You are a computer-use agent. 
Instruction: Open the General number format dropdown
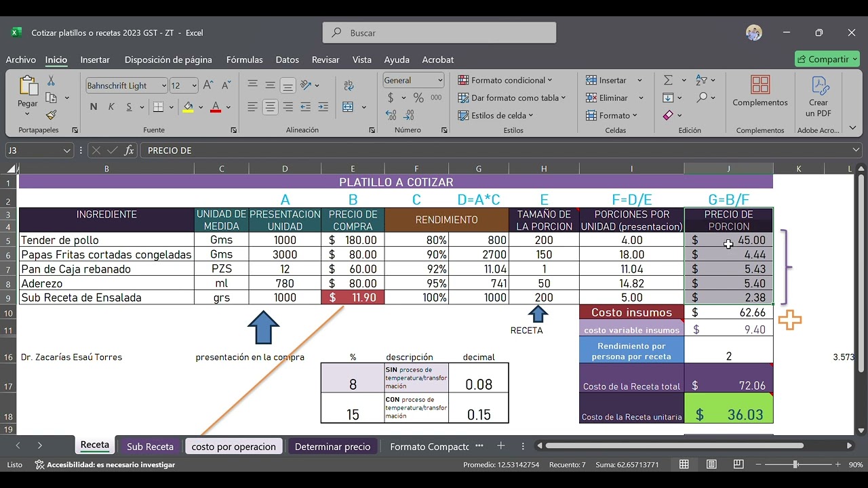pyautogui.click(x=439, y=80)
